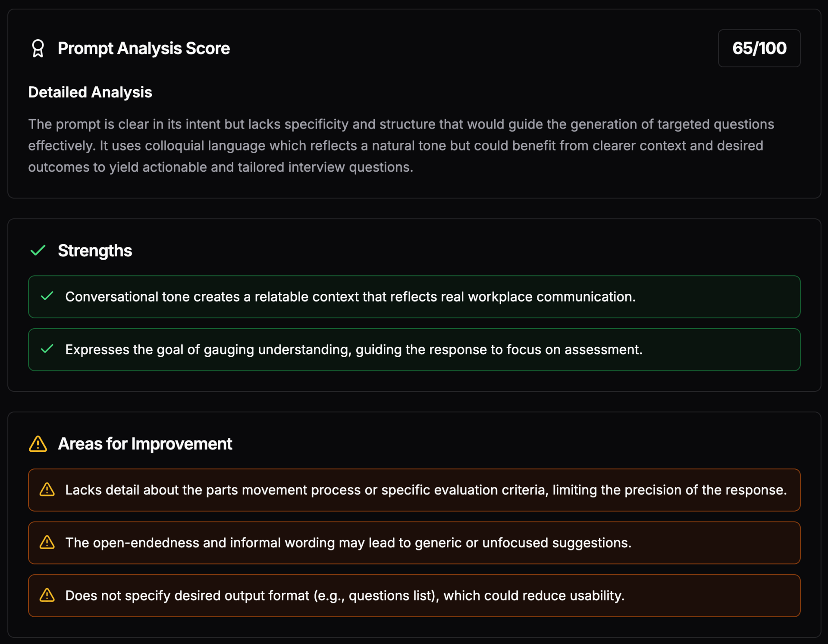Screen dimensions: 828x644
Task: Click the Strengths section heading
Action: coord(95,251)
